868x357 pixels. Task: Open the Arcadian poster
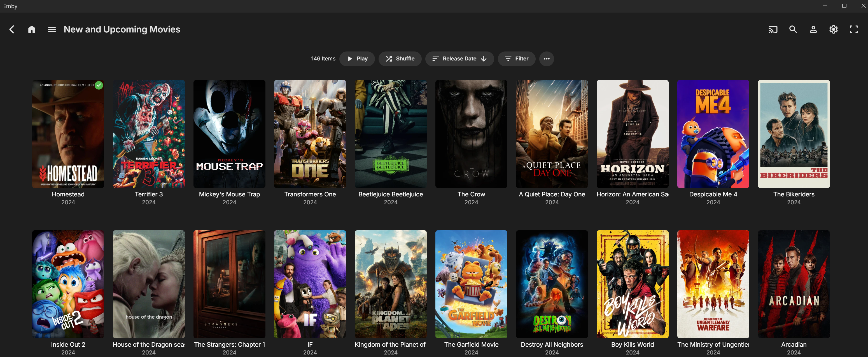[x=794, y=284]
